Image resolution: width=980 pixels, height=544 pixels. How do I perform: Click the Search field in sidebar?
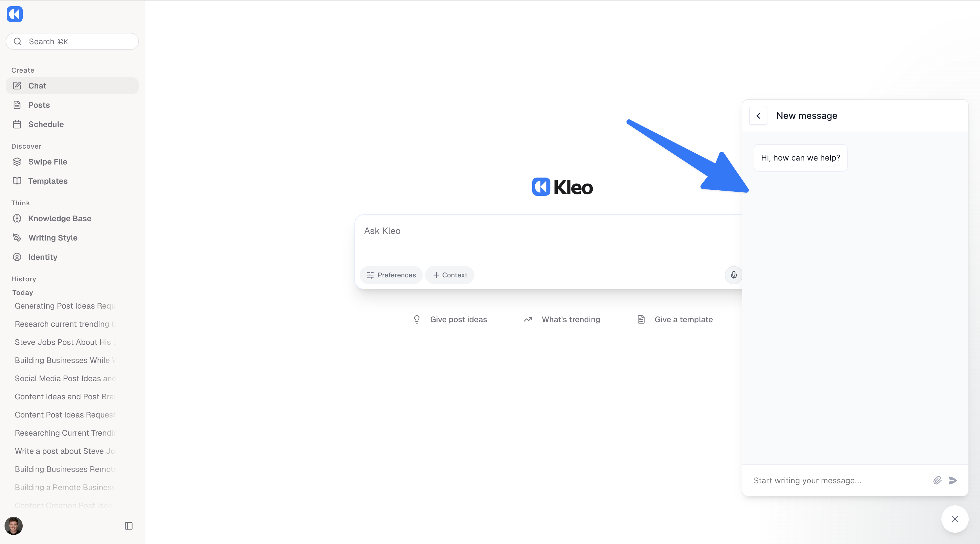click(x=72, y=41)
